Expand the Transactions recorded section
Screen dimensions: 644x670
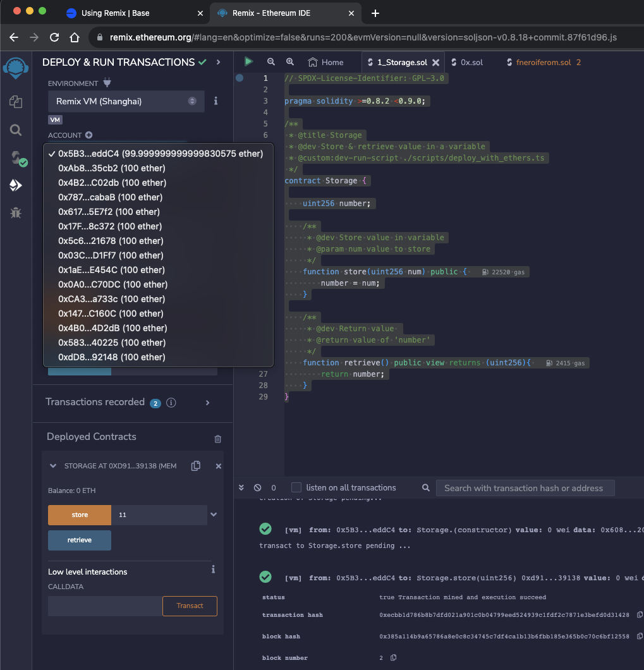click(208, 403)
